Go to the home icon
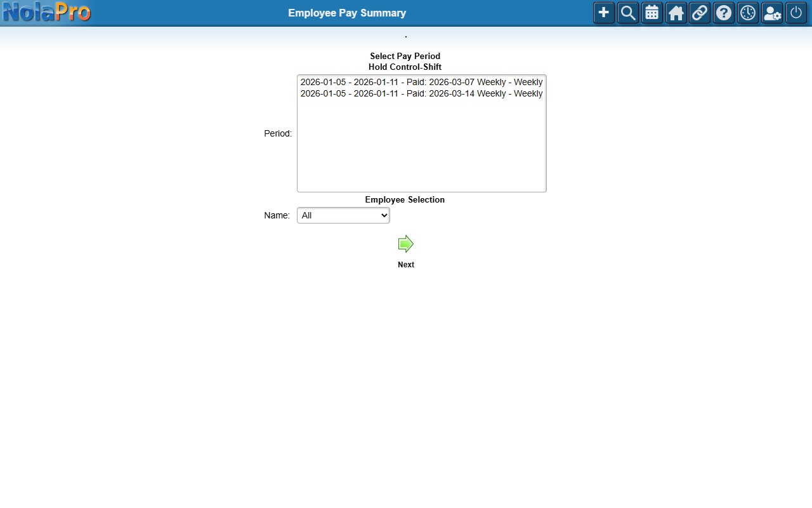The image size is (812, 508). [x=676, y=13]
